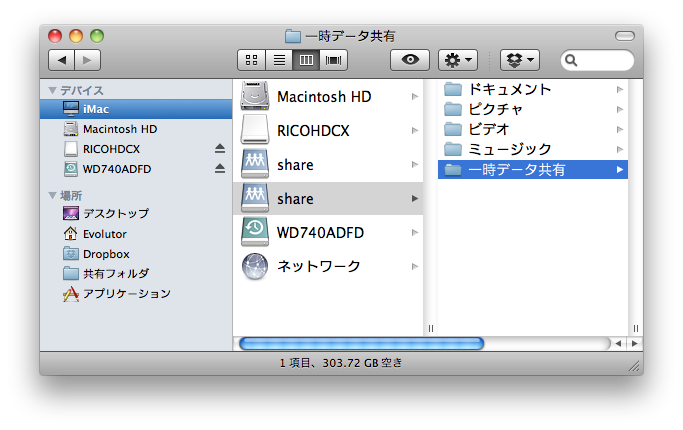Screen dimensions: 683x430
Task: Click the ビデオ folder icon
Action: point(453,129)
